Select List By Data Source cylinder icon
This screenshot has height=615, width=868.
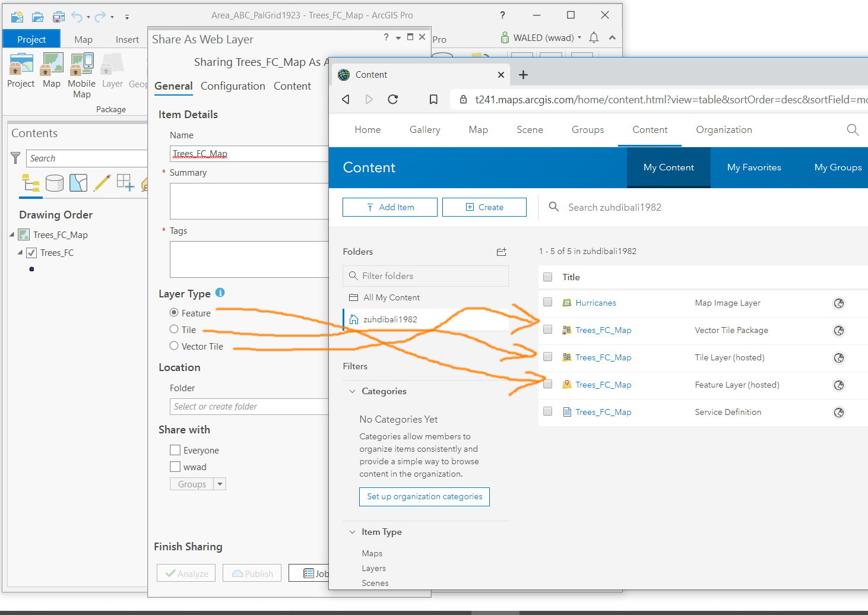coord(55,183)
